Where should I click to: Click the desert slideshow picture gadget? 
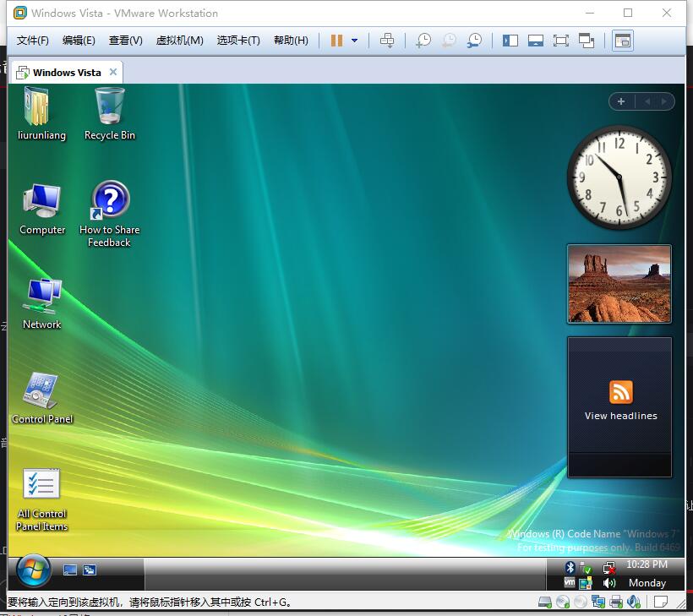click(x=619, y=284)
